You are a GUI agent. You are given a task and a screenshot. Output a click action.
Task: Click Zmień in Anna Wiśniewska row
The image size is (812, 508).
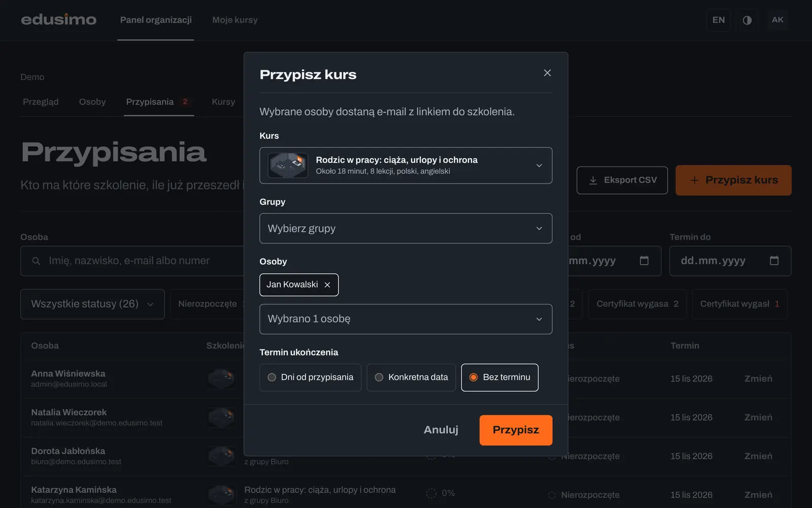(x=758, y=379)
